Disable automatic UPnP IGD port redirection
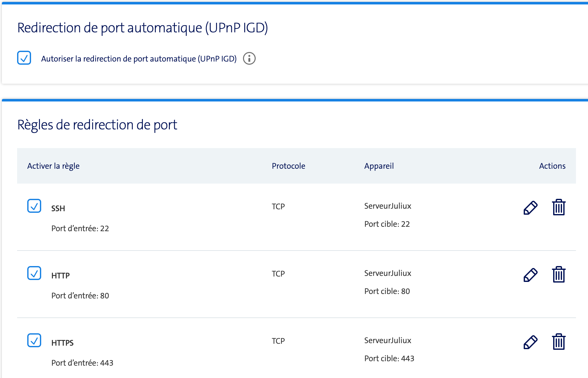The width and height of the screenshot is (588, 378). 24,58
